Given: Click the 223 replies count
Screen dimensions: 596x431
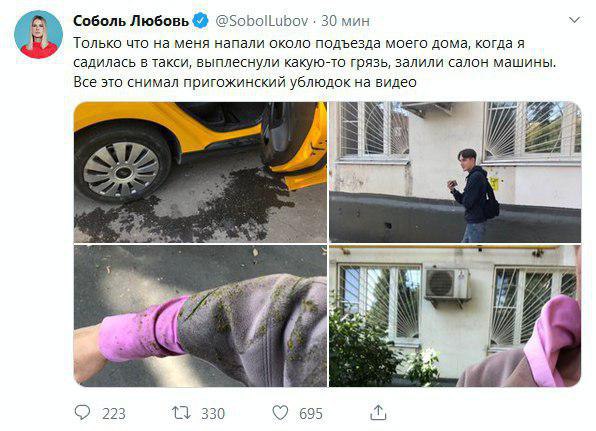Looking at the screenshot, I should pyautogui.click(x=114, y=414).
